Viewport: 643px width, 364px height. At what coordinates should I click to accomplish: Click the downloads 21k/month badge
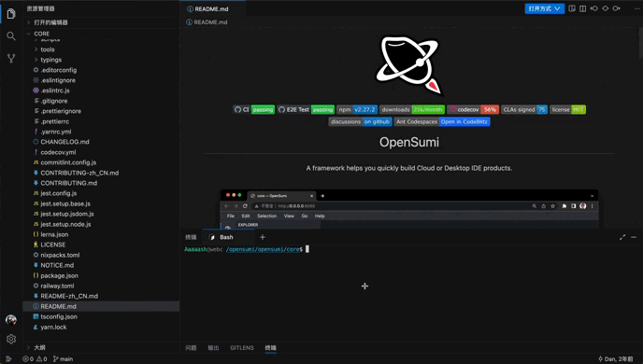point(412,110)
